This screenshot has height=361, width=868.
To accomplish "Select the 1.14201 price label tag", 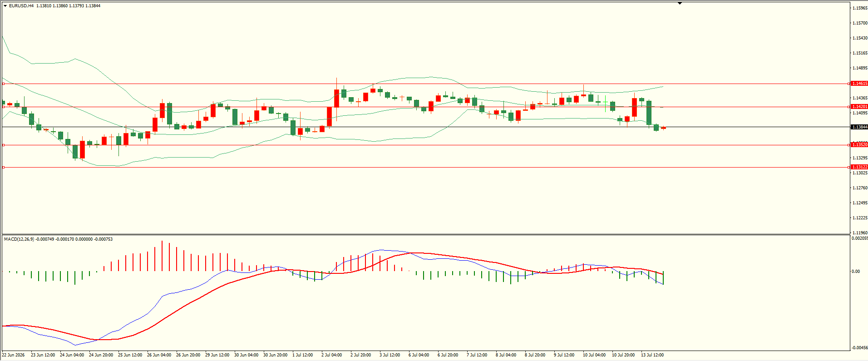I will [x=859, y=107].
